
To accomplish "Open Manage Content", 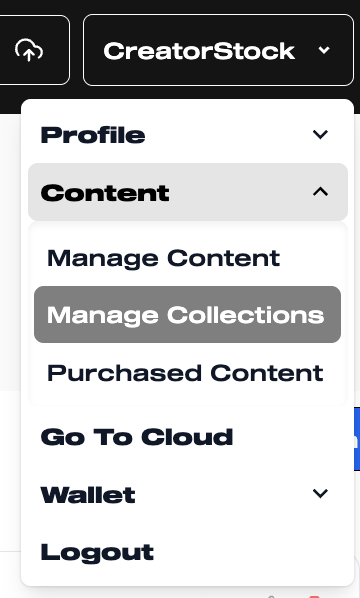I will [x=164, y=258].
